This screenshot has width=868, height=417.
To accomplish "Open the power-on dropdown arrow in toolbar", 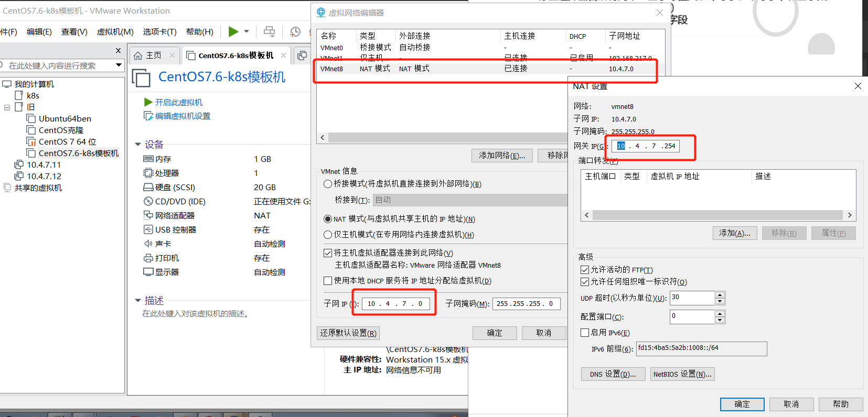I will [x=247, y=32].
